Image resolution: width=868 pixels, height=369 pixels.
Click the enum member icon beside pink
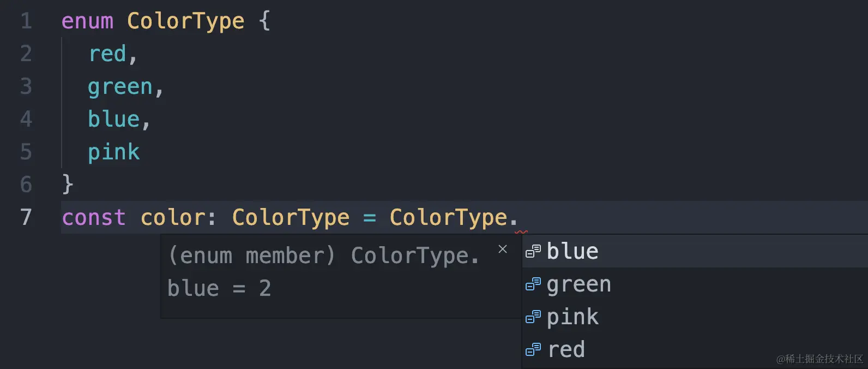[x=533, y=317]
